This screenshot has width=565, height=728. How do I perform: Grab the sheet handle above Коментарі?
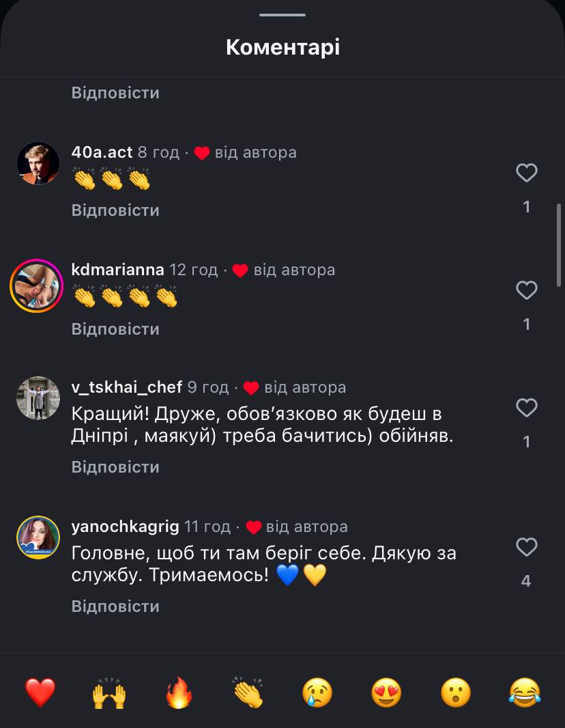[282, 14]
